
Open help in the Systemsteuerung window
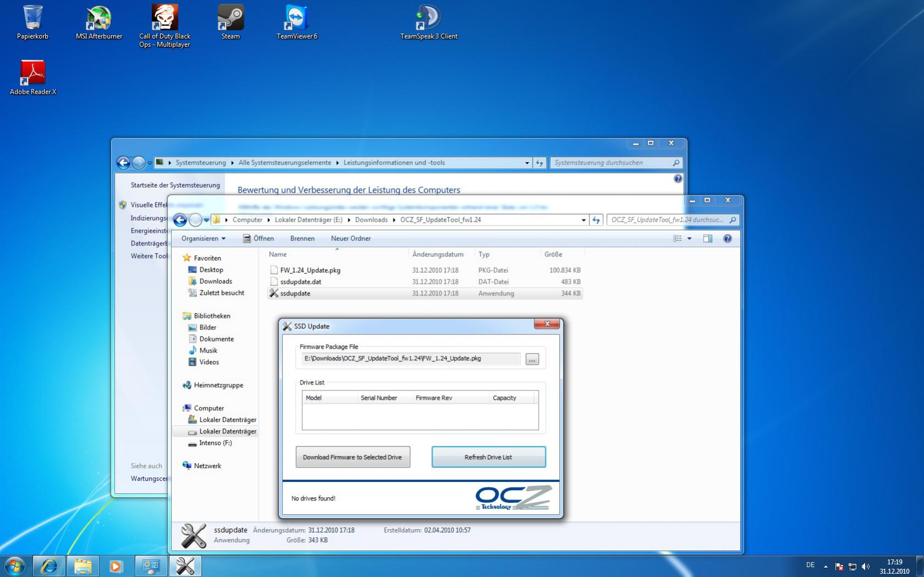678,179
